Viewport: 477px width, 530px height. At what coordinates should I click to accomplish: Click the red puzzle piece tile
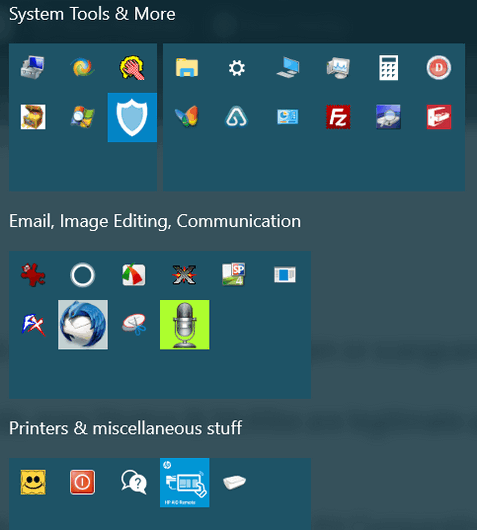click(x=33, y=275)
